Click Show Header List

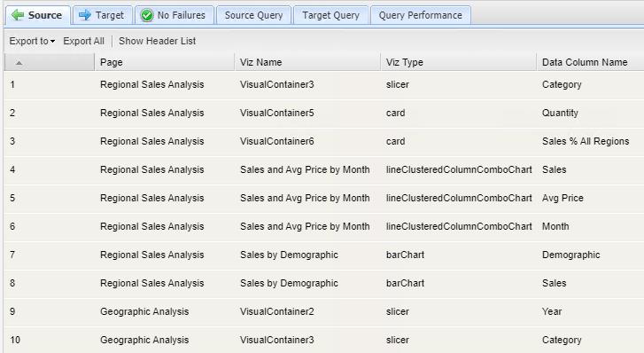point(158,41)
